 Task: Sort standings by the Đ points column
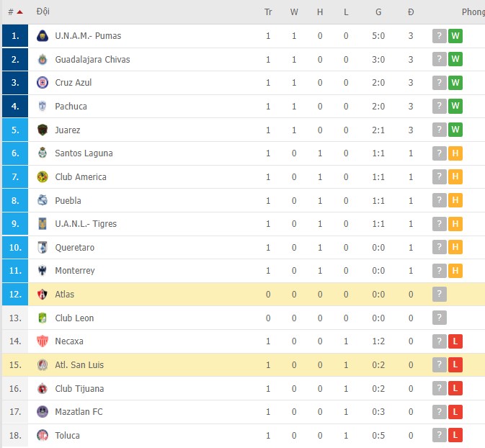tap(411, 12)
